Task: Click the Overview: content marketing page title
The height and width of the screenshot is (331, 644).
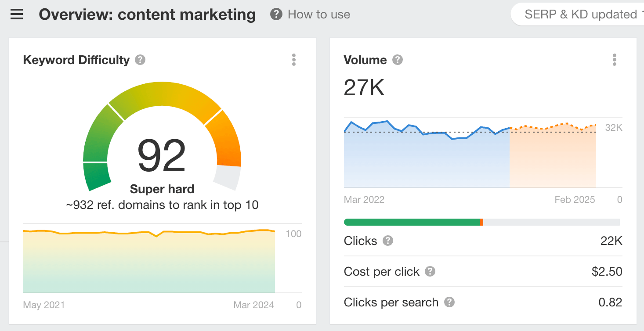Action: point(147,14)
